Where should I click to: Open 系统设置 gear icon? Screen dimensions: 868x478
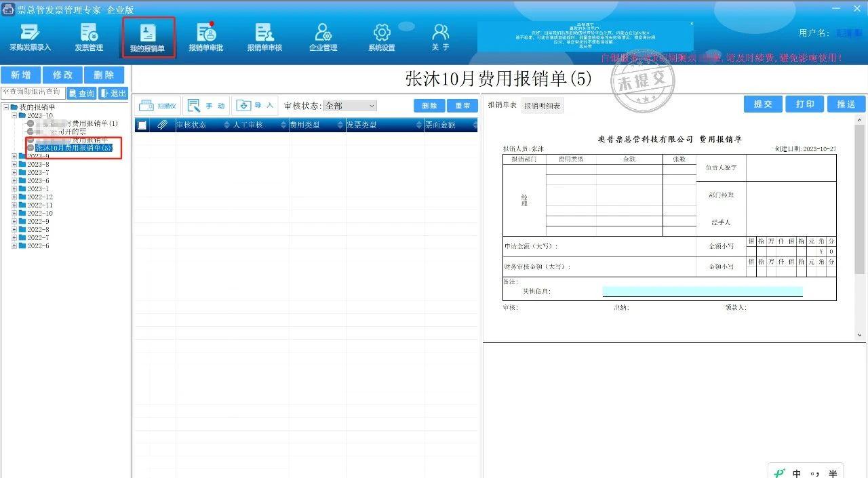(x=382, y=38)
